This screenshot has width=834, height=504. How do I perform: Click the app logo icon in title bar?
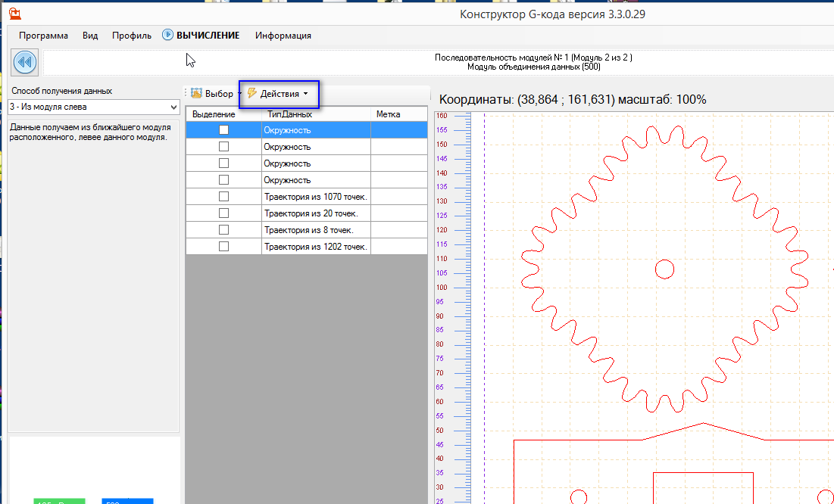(x=15, y=14)
